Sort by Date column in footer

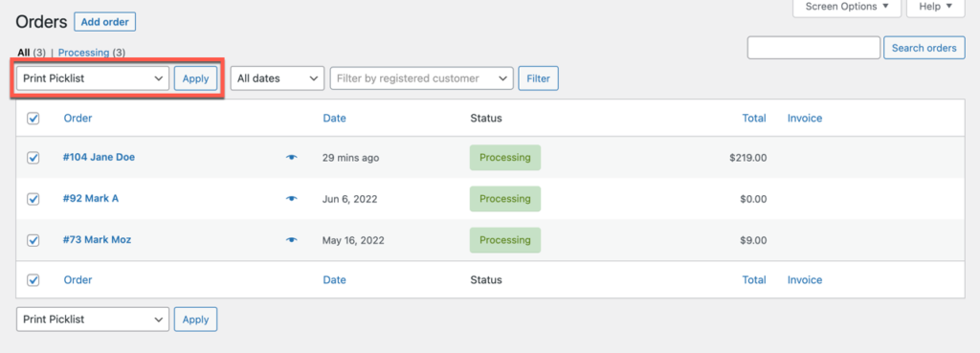click(x=334, y=280)
